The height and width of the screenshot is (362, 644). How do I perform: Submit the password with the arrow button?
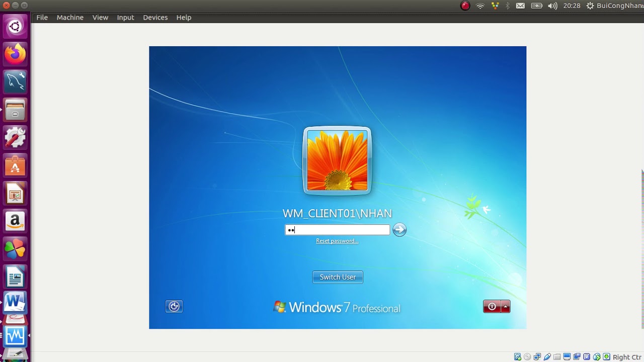[x=399, y=230]
